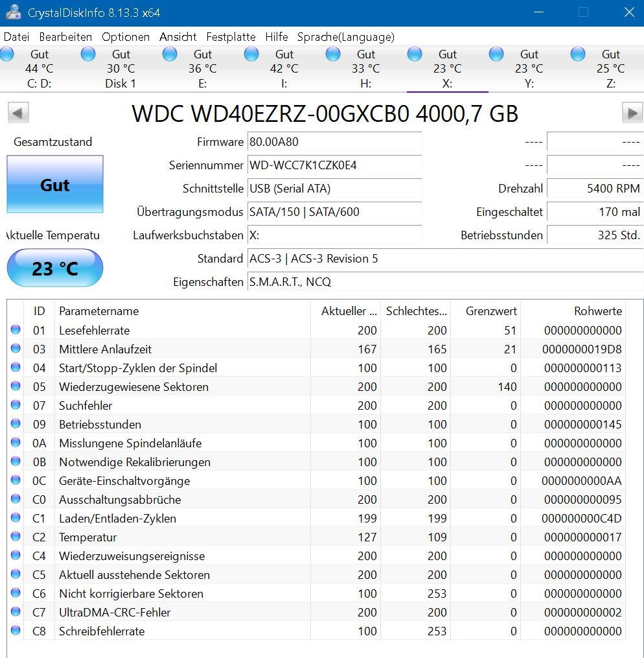The height and width of the screenshot is (658, 644).
Task: Select the Y: disk tab
Action: coord(529,69)
